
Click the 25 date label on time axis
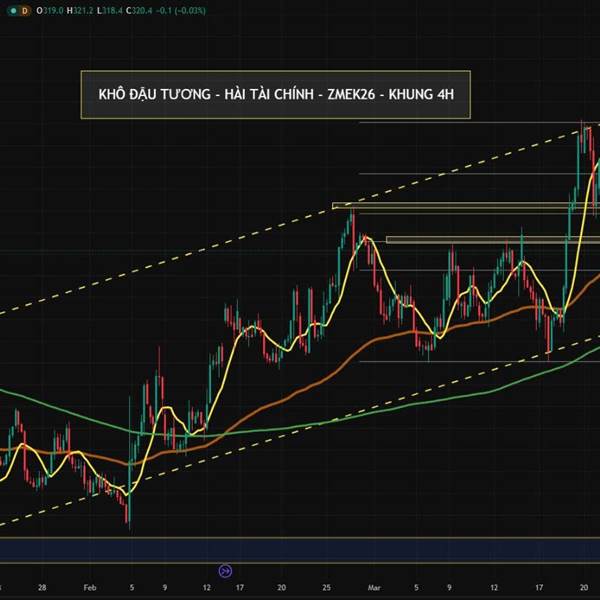[x=326, y=587]
